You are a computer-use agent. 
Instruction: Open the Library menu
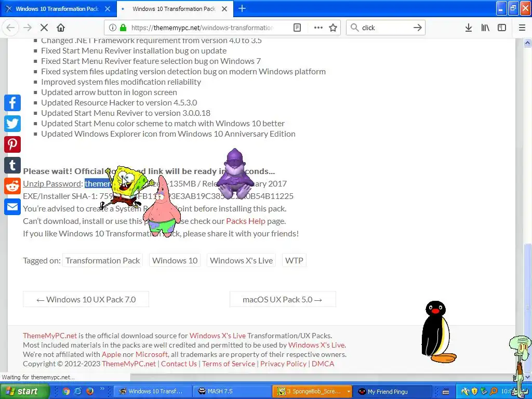click(485, 28)
